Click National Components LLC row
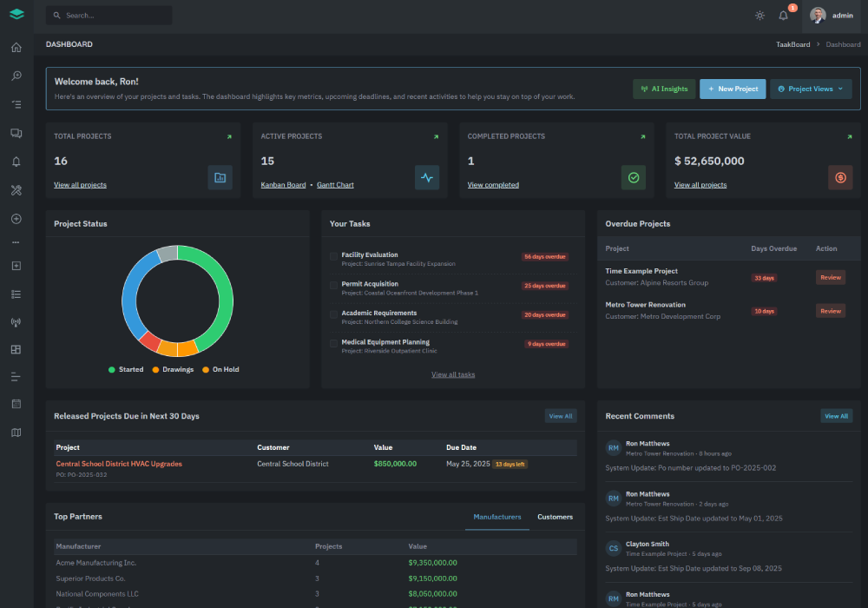The height and width of the screenshot is (608, 868). point(316,594)
